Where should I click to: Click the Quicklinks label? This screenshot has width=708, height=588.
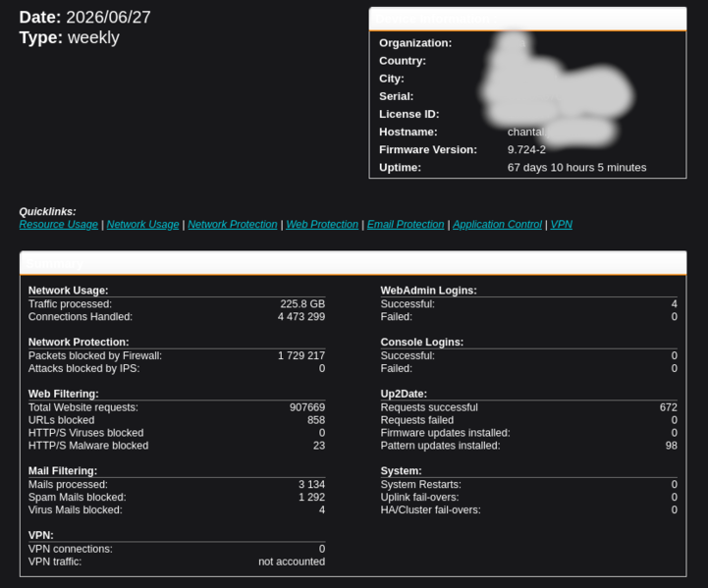click(x=47, y=212)
